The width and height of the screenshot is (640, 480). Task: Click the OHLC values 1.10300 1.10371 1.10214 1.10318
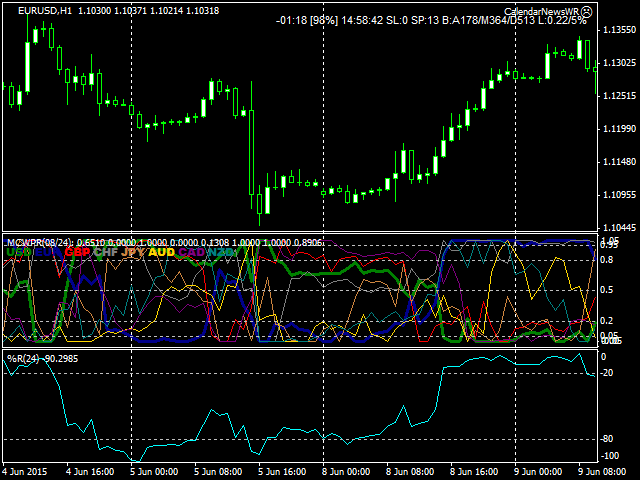click(149, 11)
